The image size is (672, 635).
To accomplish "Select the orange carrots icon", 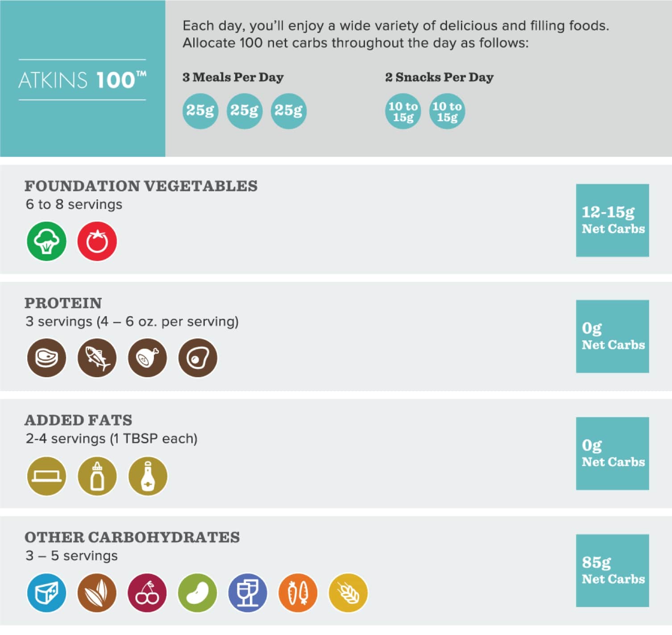I will tap(298, 593).
